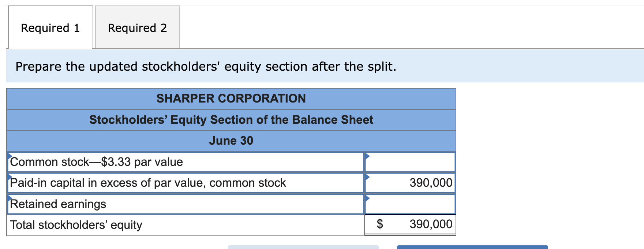Click the June 30 date header

231,141
